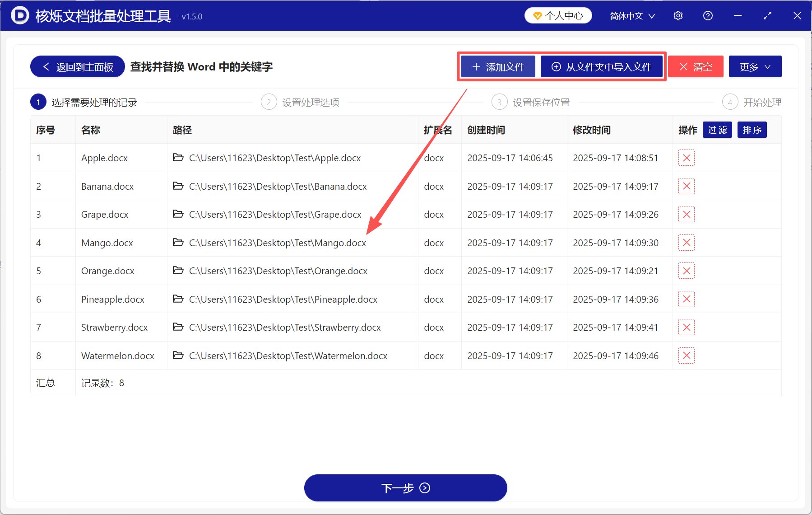The width and height of the screenshot is (812, 515).
Task: Click the 排序 sort option
Action: (x=752, y=130)
